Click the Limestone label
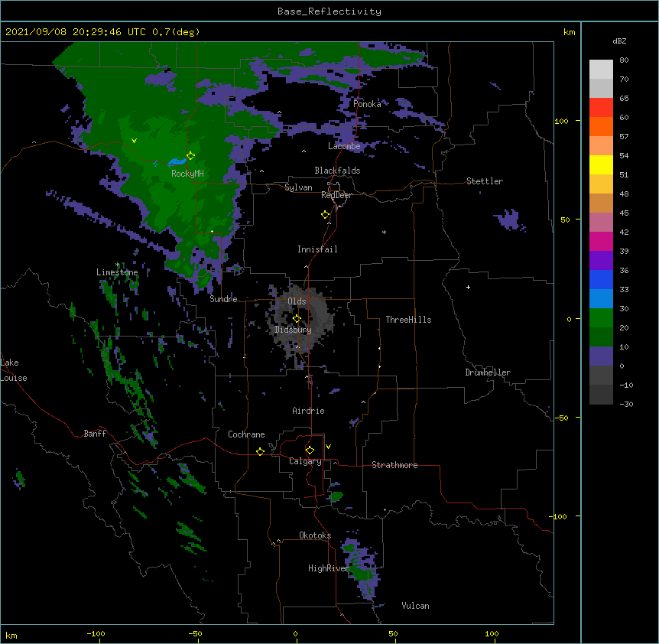659x644 pixels. [117, 272]
